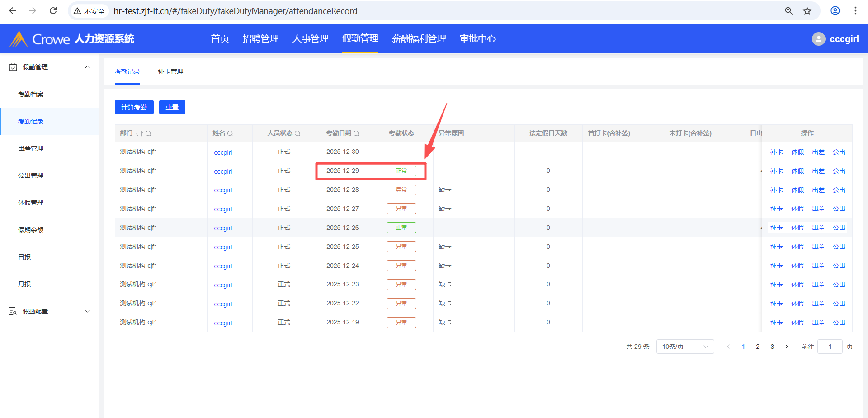The image size is (868, 418).
Task: Click the user avatar icon next to cccgirl
Action: tap(818, 39)
